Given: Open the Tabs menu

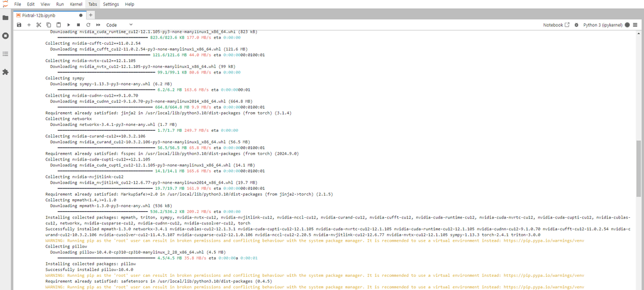Looking at the screenshot, I should pos(93,4).
